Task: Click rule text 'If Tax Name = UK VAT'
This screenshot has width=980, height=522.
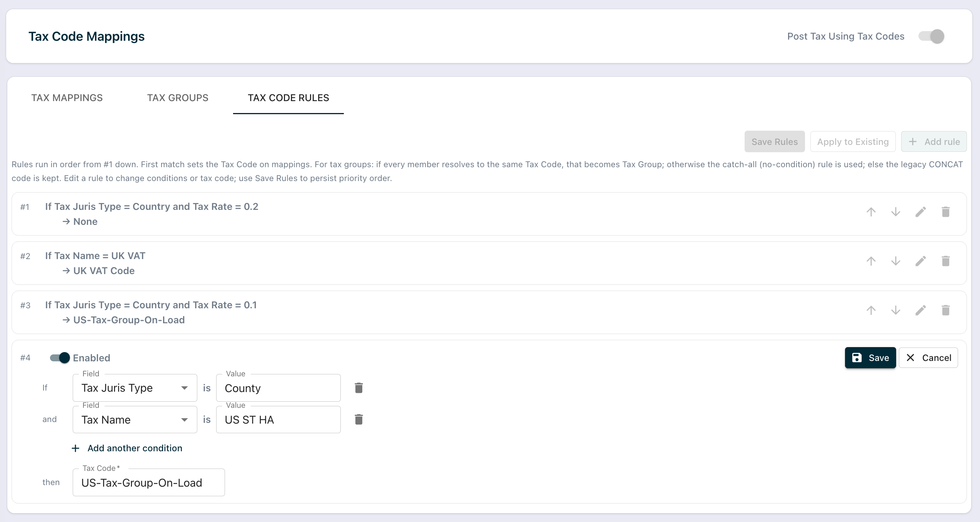Action: (95, 256)
